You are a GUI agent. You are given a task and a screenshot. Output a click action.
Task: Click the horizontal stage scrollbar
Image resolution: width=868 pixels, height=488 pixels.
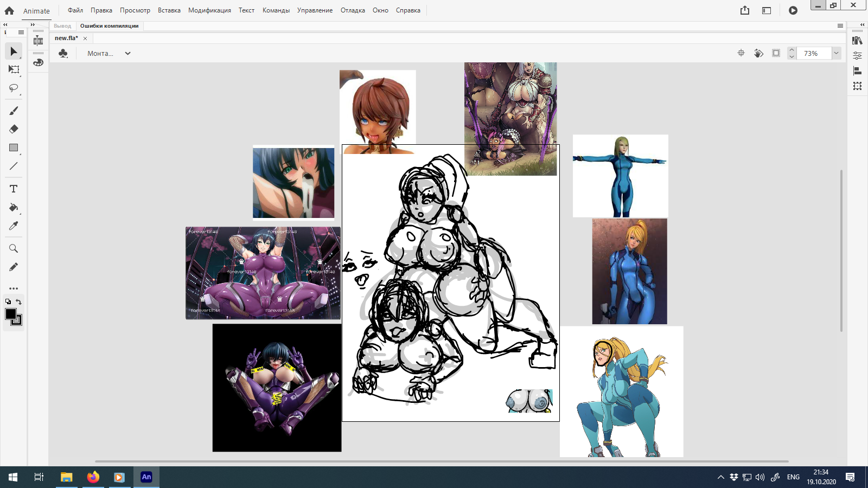click(442, 461)
